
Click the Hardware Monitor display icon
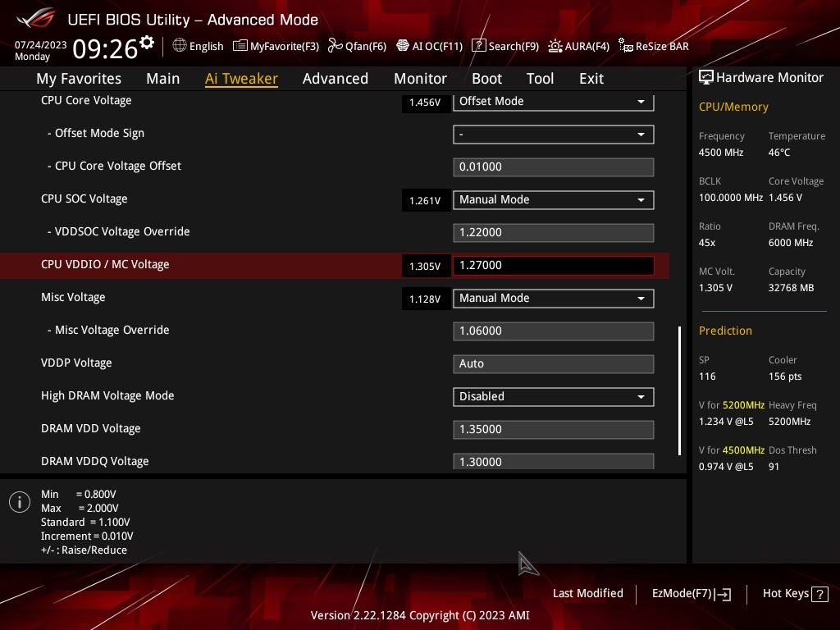pos(706,78)
